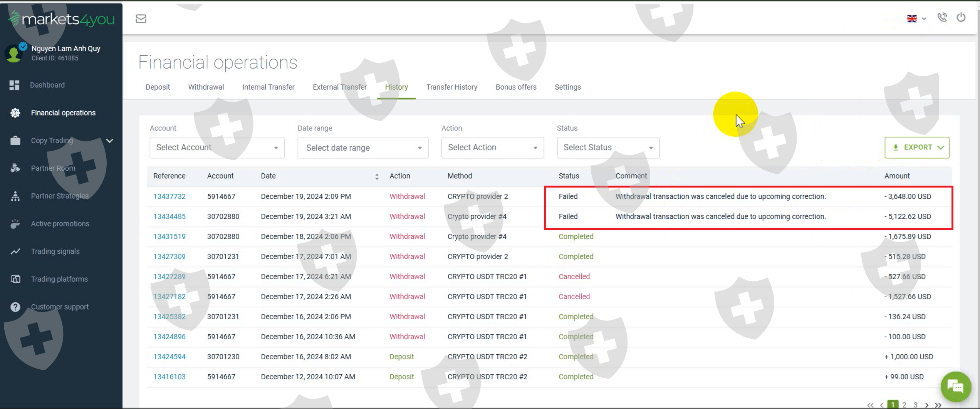Open the mail envelope icon in header
This screenshot has height=409, width=980.
click(141, 18)
